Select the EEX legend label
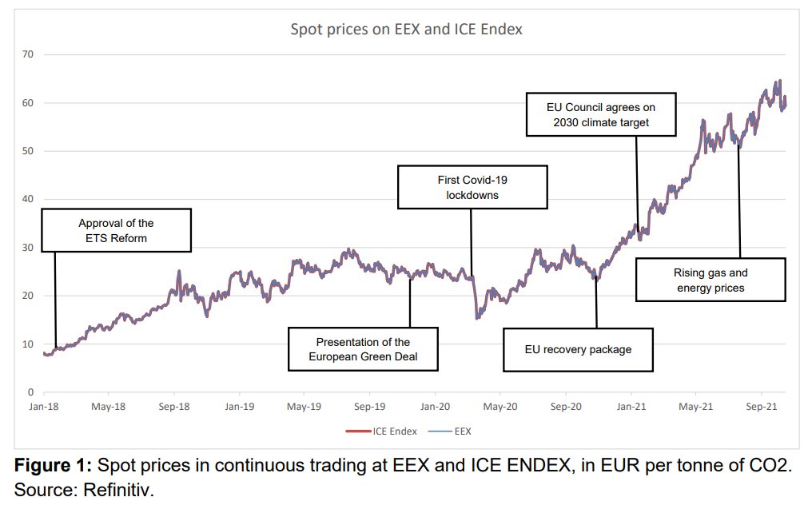 pos(463,431)
